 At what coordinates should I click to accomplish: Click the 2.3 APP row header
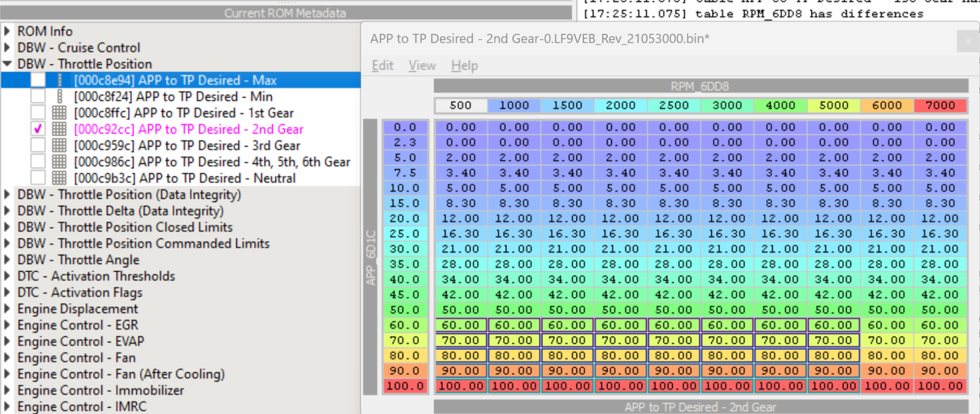coord(405,142)
